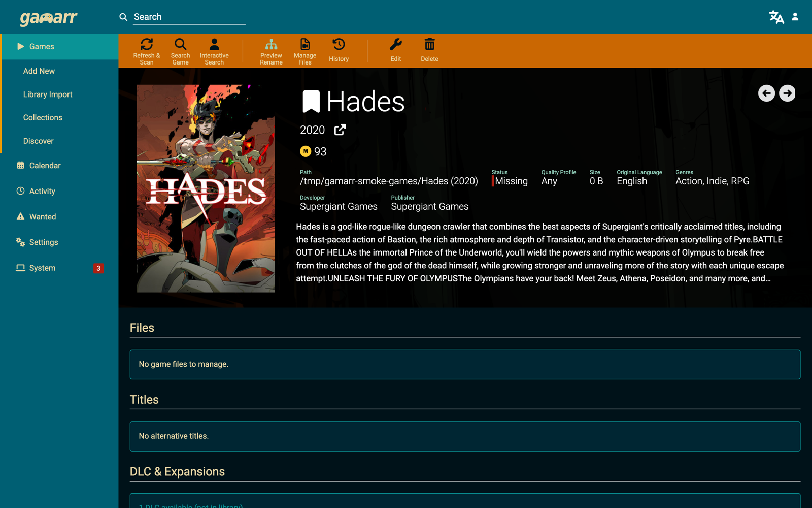The image size is (812, 508).
Task: Click the Publisher value Supergiant Games
Action: (x=429, y=207)
